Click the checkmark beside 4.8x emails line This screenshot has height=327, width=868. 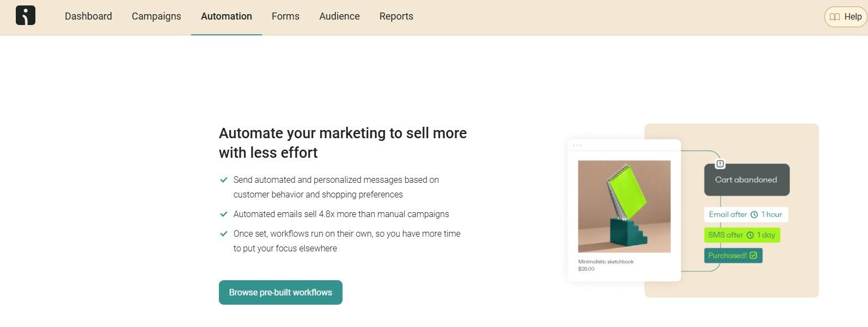[x=223, y=214]
